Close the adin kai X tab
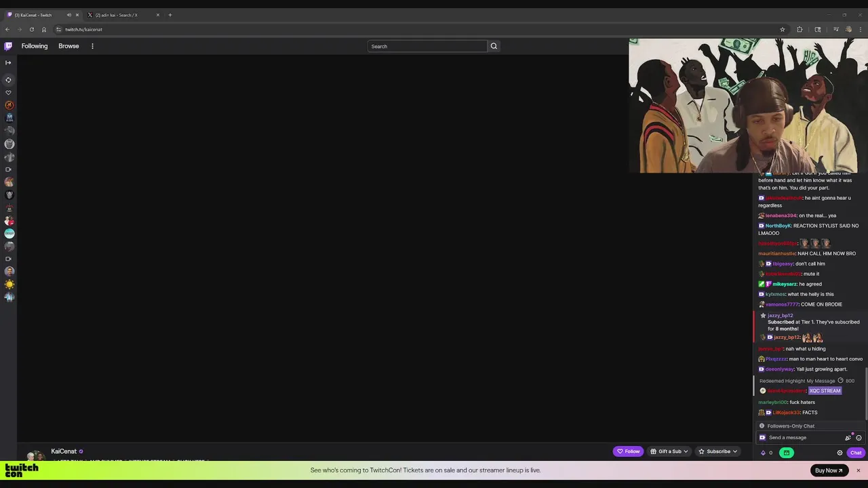The height and width of the screenshot is (488, 868). point(158,15)
